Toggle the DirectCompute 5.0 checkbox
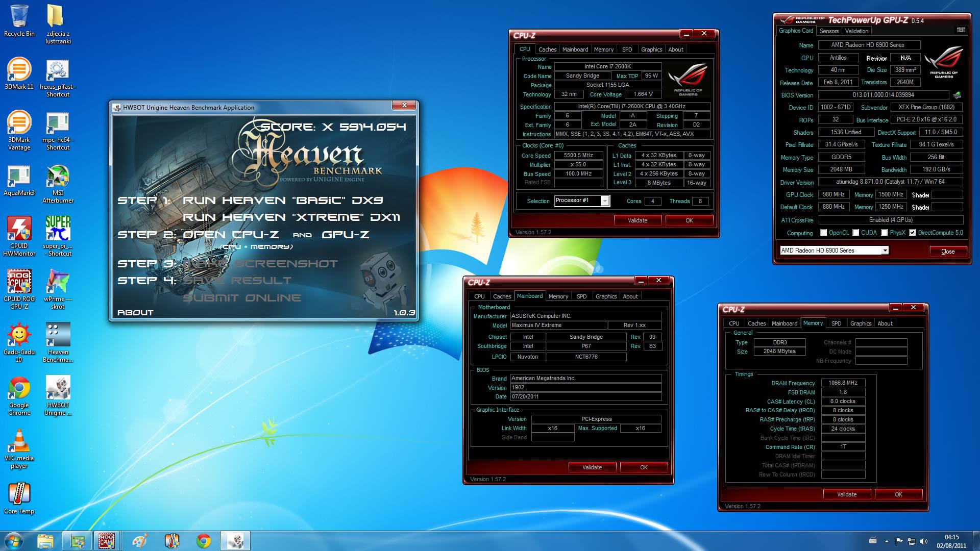Image resolution: width=980 pixels, height=551 pixels. (912, 233)
